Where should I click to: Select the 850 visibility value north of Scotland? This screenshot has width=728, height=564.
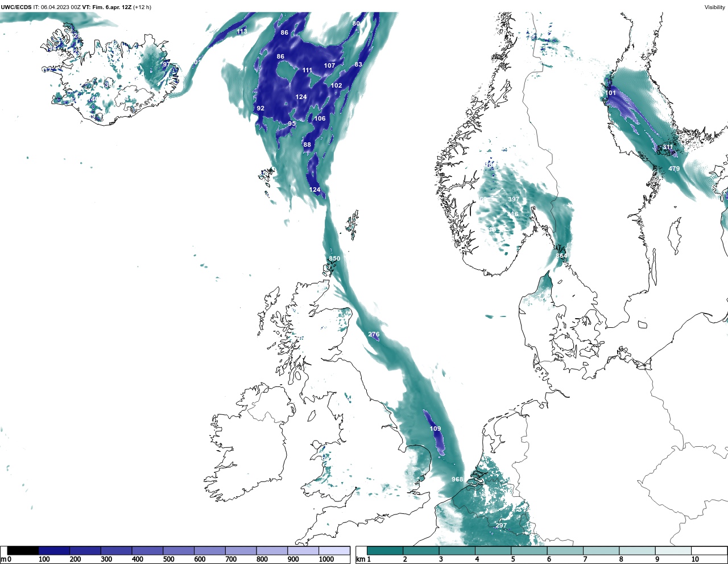(x=334, y=258)
